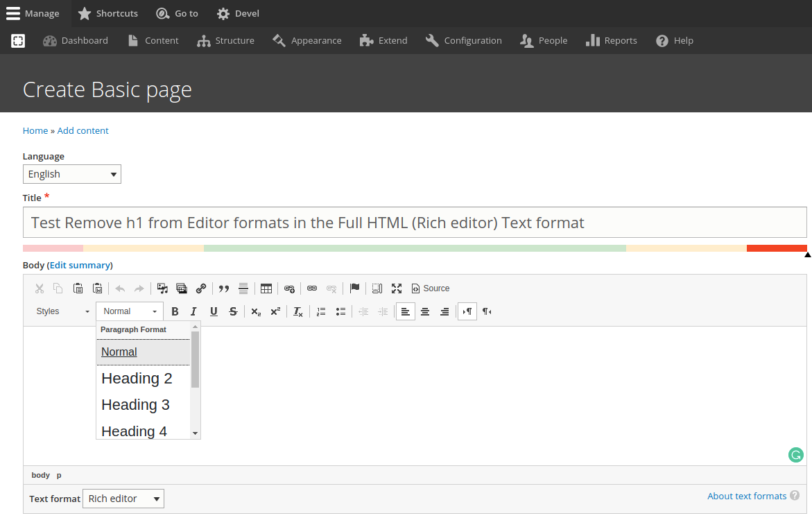
Task: Toggle bold formatting in editor
Action: (175, 311)
